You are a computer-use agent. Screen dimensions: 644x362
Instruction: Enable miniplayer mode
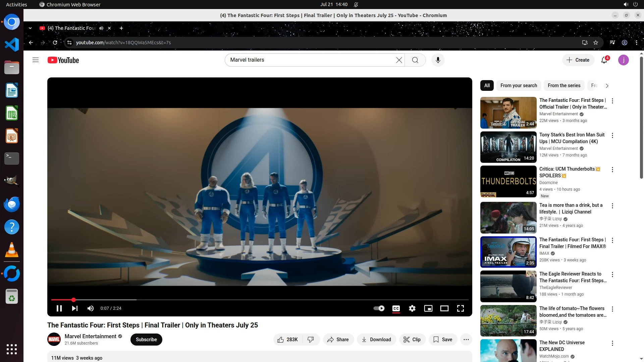[x=428, y=308]
